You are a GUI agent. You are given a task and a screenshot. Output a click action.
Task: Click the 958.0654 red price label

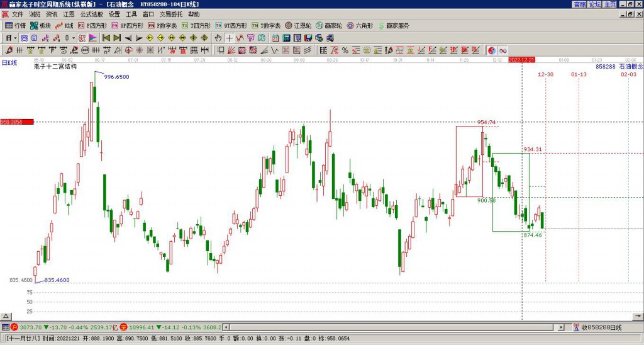point(17,122)
